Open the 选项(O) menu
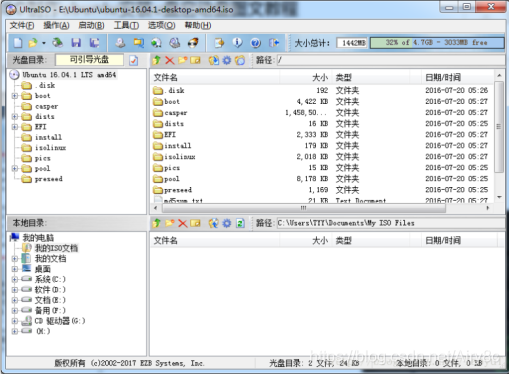The height and width of the screenshot is (375, 509). (x=161, y=25)
